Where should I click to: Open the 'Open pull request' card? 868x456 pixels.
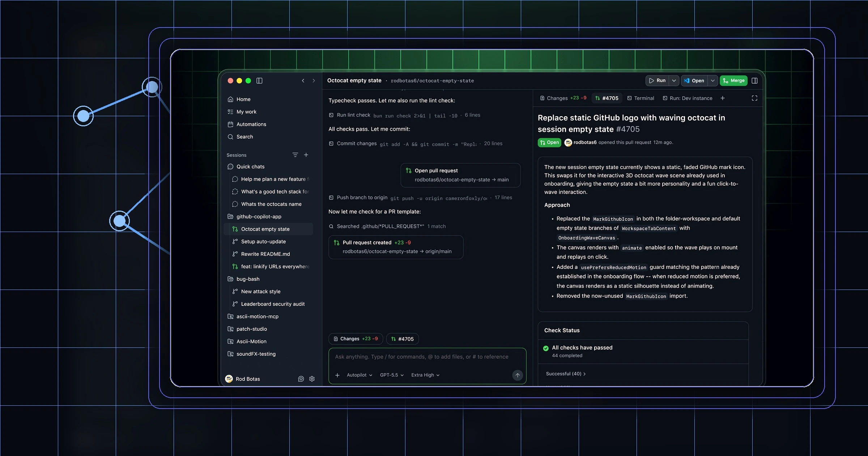(x=460, y=175)
